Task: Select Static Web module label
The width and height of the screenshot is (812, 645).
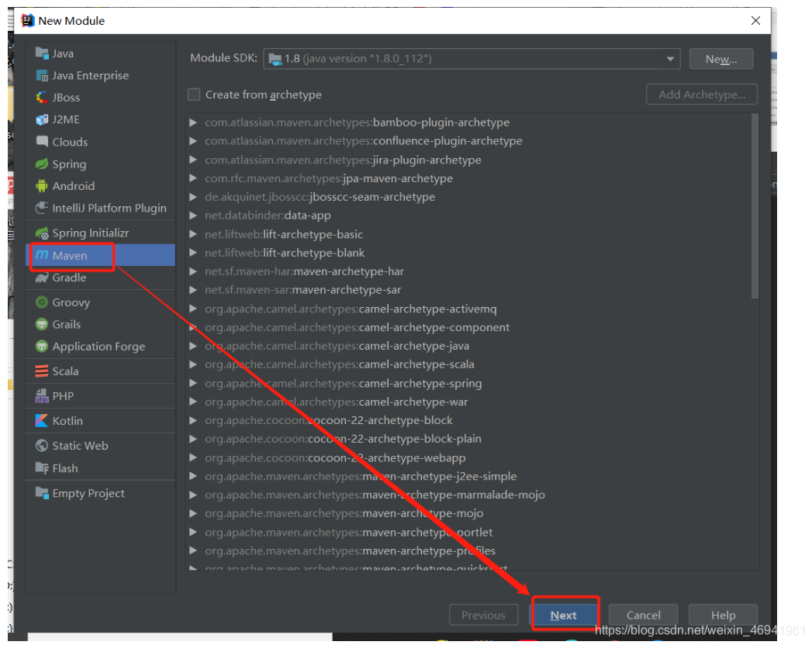Action: pyautogui.click(x=80, y=445)
